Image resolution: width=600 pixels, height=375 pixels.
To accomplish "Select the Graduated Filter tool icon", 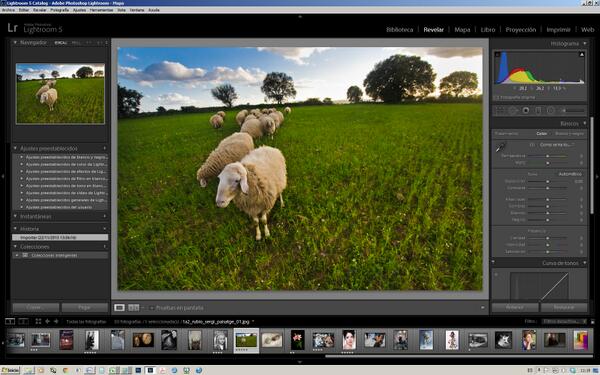I will coord(538,111).
